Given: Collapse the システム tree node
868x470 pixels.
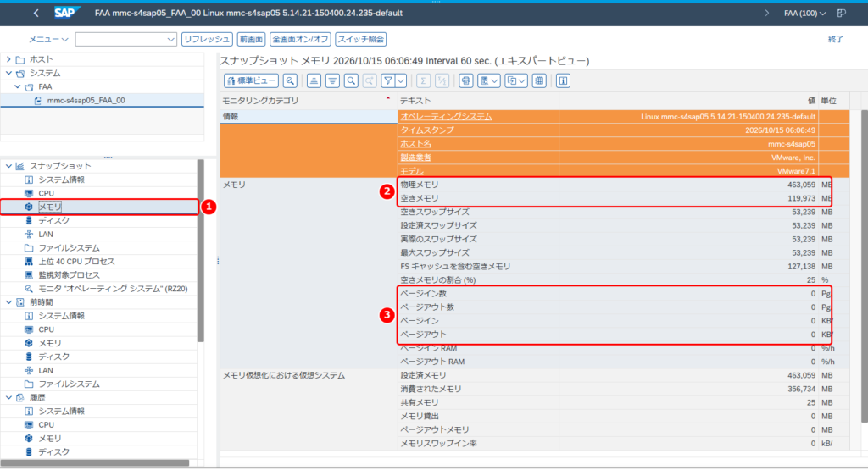Looking at the screenshot, I should (8, 73).
